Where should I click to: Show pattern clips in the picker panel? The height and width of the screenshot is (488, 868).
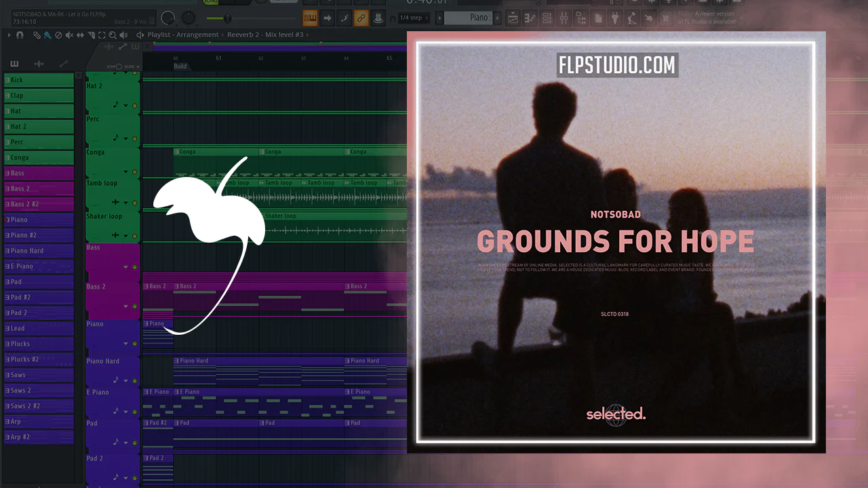coord(14,64)
